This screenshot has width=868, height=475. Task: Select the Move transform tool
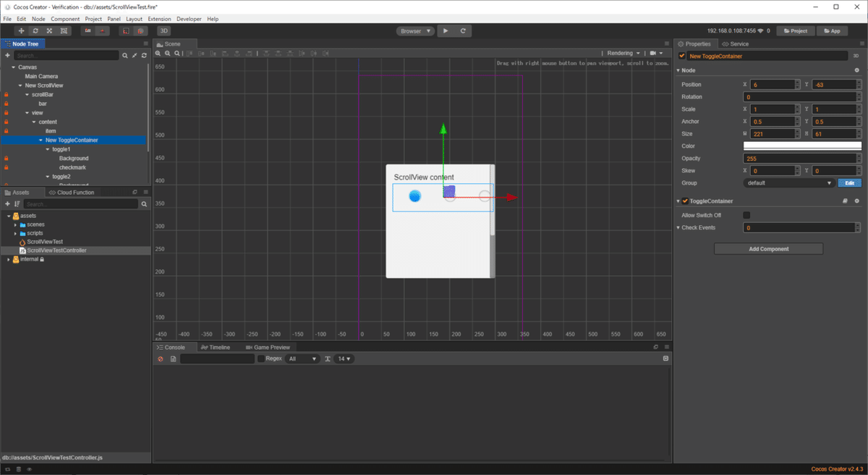[21, 31]
